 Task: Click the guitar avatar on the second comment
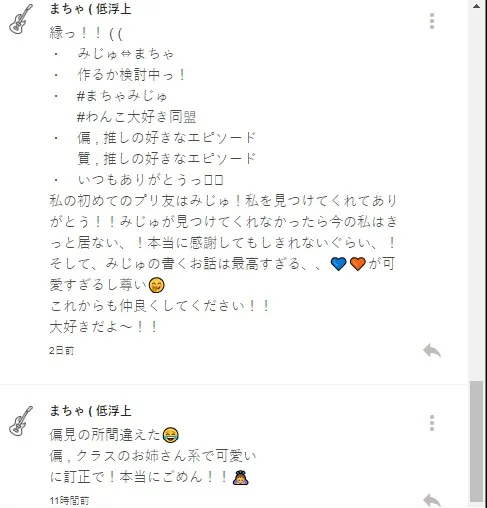(21, 421)
